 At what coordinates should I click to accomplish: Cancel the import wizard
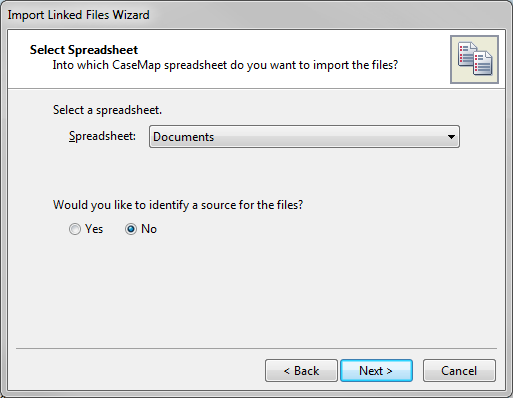click(x=459, y=371)
